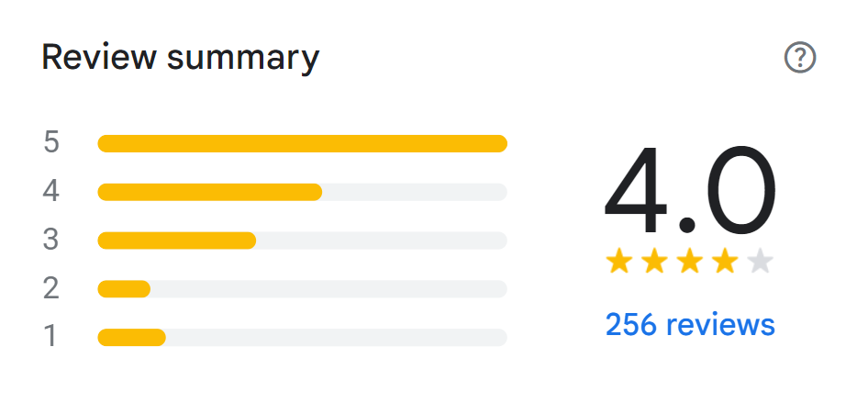Click the third yellow rating star
The image size is (868, 403).
click(689, 263)
